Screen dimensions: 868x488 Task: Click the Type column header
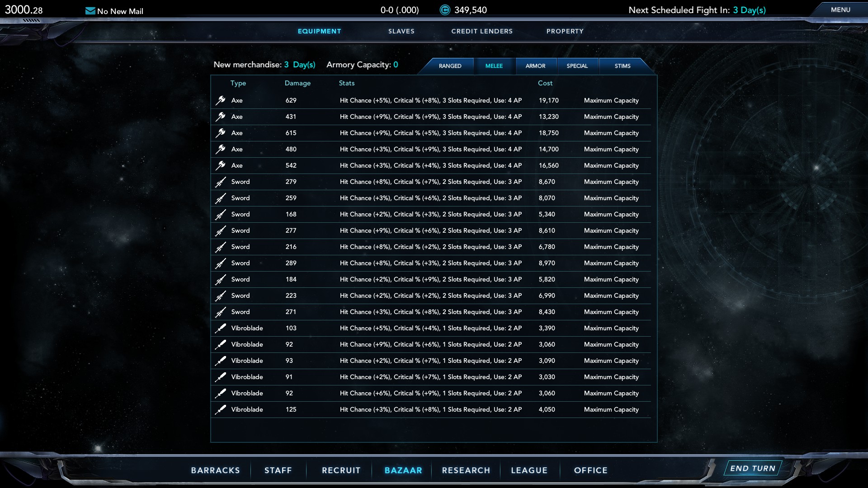[x=238, y=83]
